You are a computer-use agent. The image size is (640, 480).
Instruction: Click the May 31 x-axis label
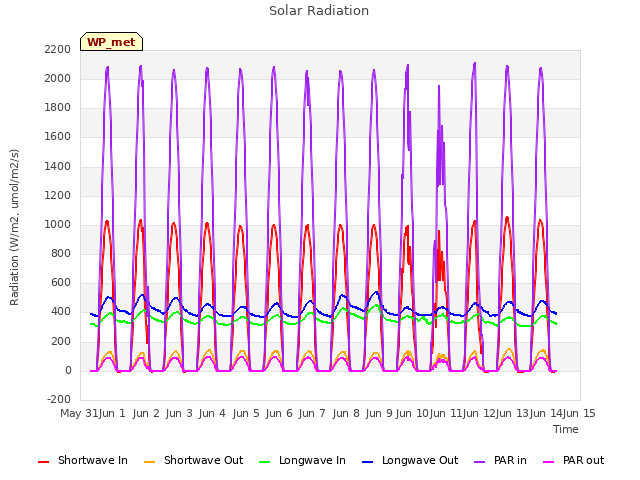[x=79, y=413]
